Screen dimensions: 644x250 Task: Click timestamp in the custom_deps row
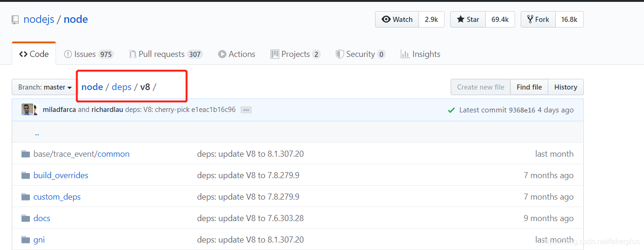[548, 197]
